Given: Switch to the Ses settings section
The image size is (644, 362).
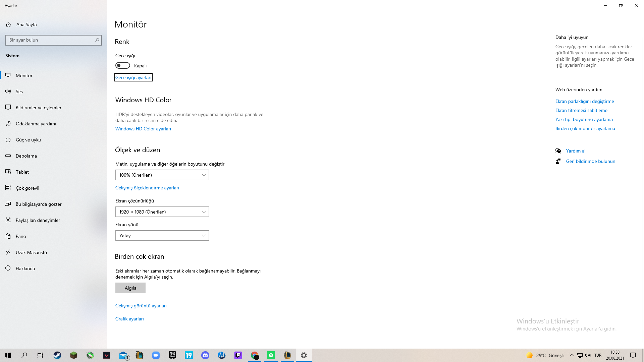Looking at the screenshot, I should 19,91.
